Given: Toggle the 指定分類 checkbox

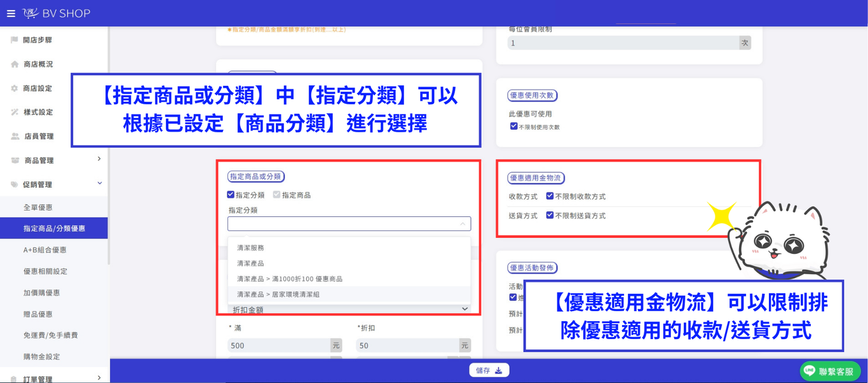Looking at the screenshot, I should tap(231, 195).
